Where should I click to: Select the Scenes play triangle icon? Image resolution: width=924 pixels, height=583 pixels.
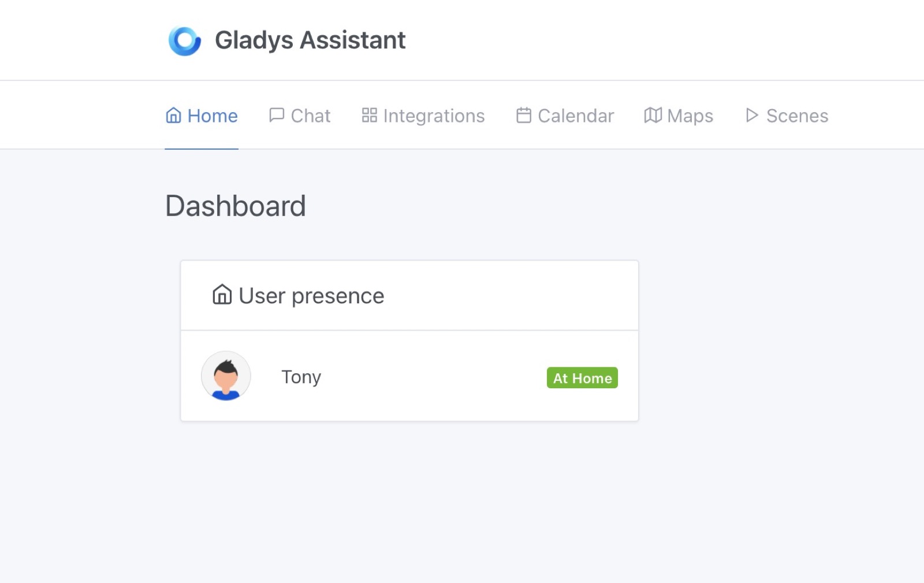coord(751,116)
